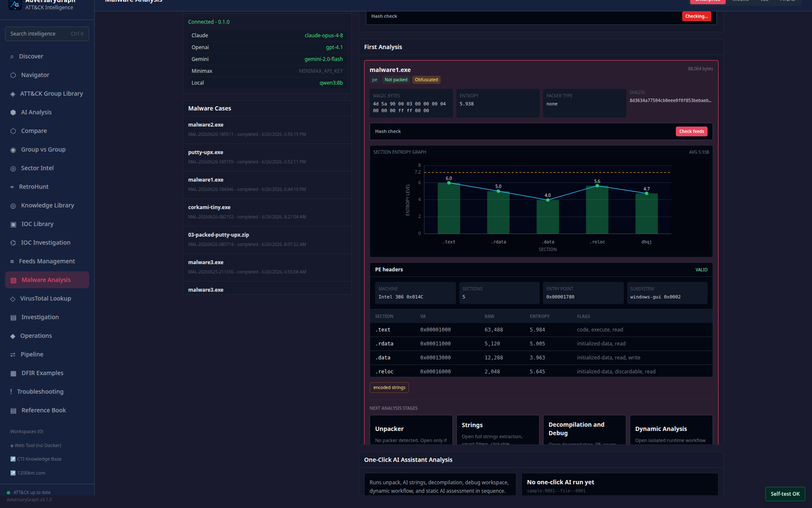Open the Decompilation and Debug stage card
Screen dimensions: 812x508
584,430
